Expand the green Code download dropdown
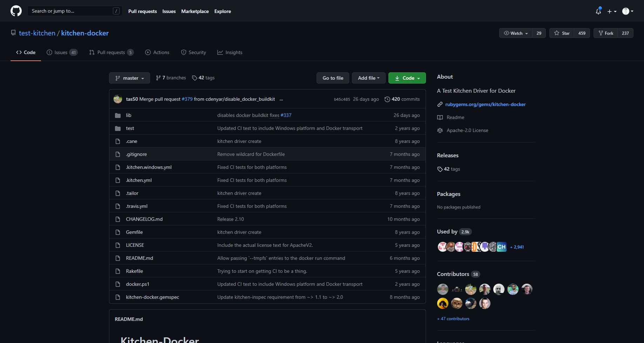 [407, 78]
